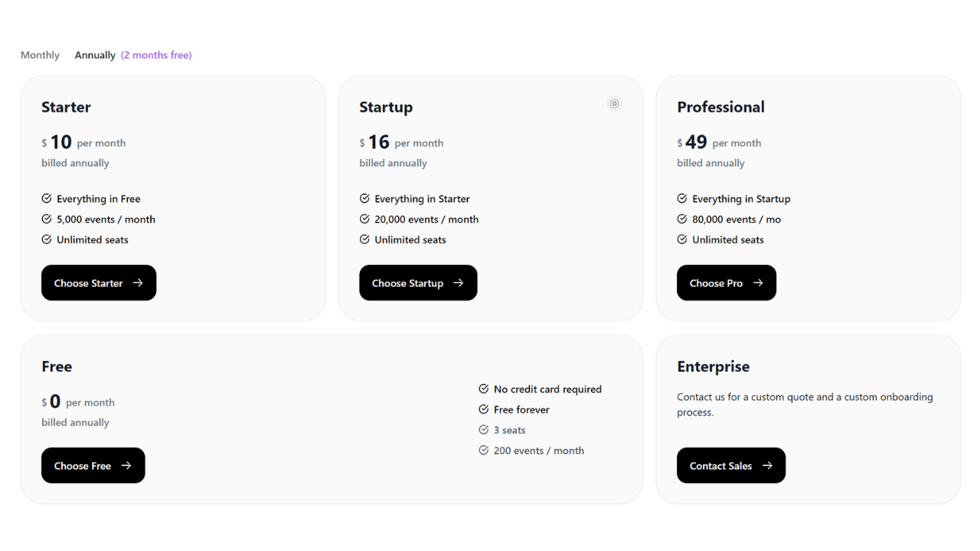This screenshot has height=551, width=980.
Task: Click the checkmark beside 5,000 events / month
Action: tap(46, 219)
